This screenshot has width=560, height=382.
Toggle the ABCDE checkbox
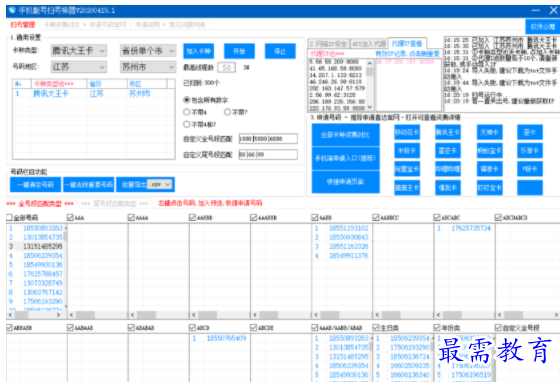click(254, 327)
